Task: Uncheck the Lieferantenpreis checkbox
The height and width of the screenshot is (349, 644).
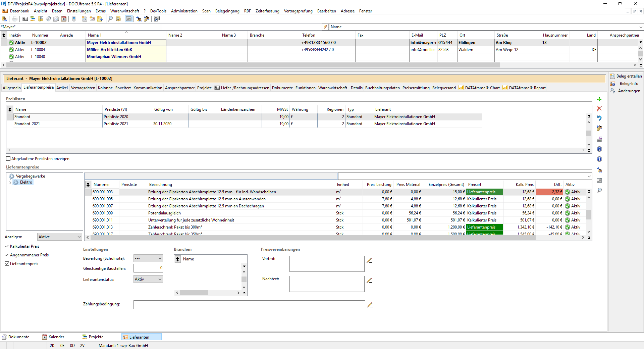Action: pos(7,264)
